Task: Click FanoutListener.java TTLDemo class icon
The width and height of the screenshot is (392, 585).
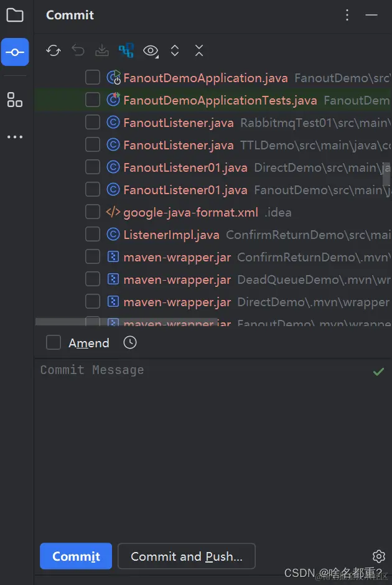Action: click(x=113, y=145)
